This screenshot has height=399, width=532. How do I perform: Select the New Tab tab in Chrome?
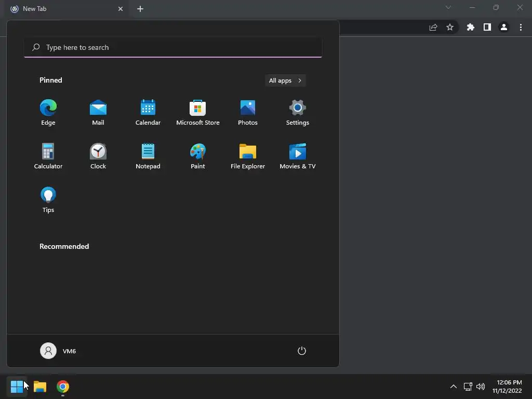tap(66, 9)
